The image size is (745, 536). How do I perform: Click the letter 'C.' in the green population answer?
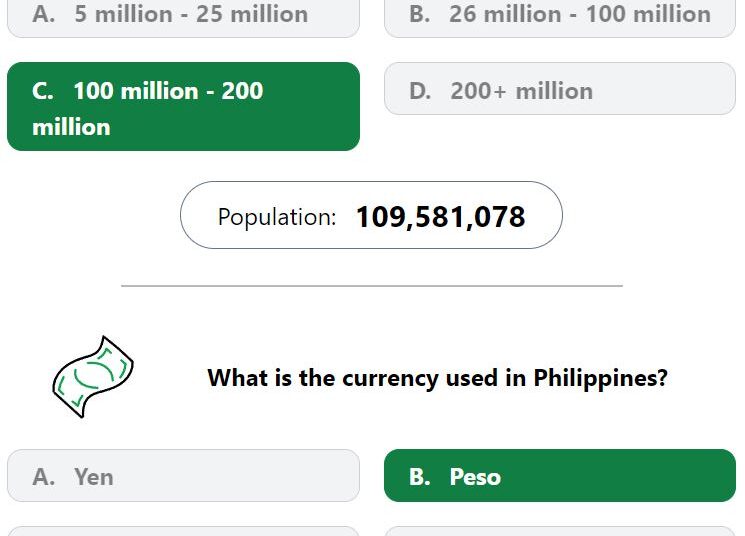[x=43, y=91]
